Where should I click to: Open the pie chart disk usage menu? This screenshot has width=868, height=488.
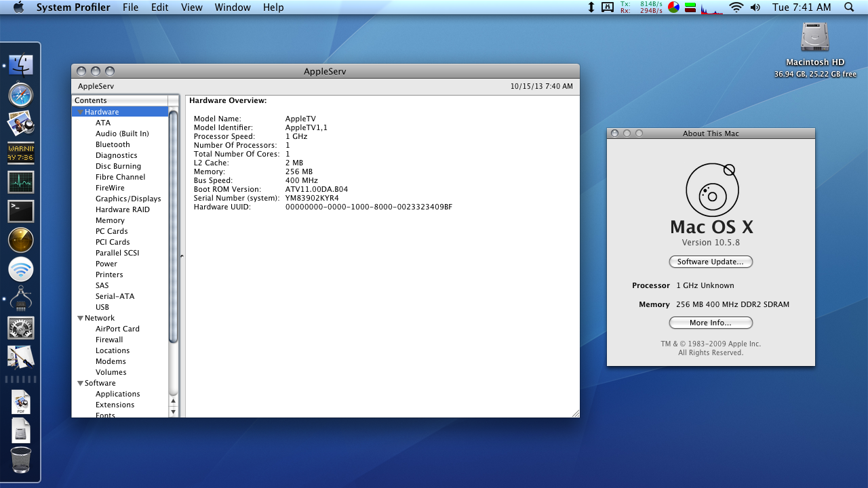pos(673,7)
